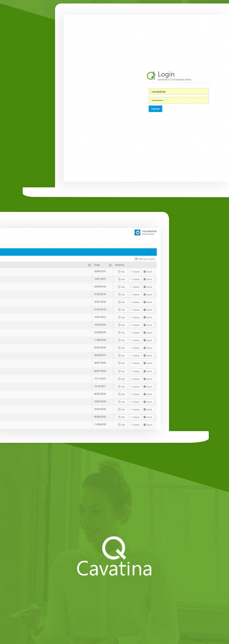Edit the 30/06/2015 record
229x644 pixels.
click(x=121, y=356)
